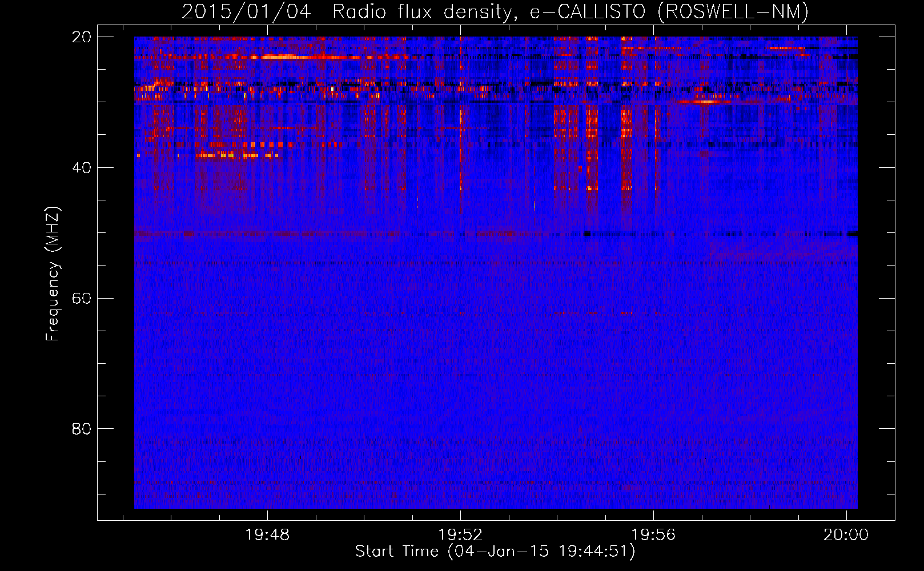Click the plot title "2015/01/04 Radio flux density, e-CALLISTO (ROSWELL-NM)"

point(495,11)
